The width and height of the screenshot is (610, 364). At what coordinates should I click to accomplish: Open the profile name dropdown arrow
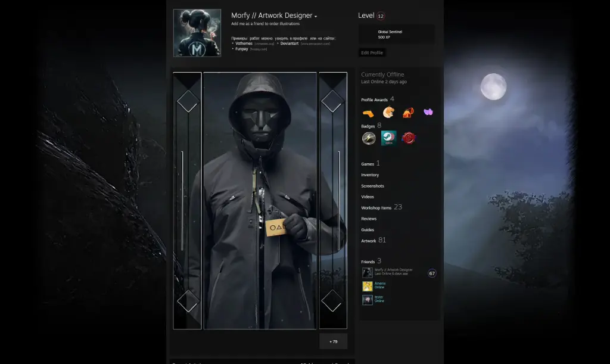click(316, 16)
